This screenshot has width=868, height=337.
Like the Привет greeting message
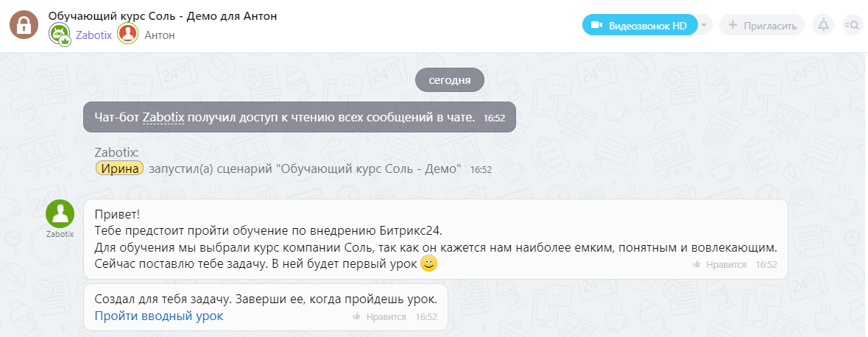pyautogui.click(x=726, y=265)
